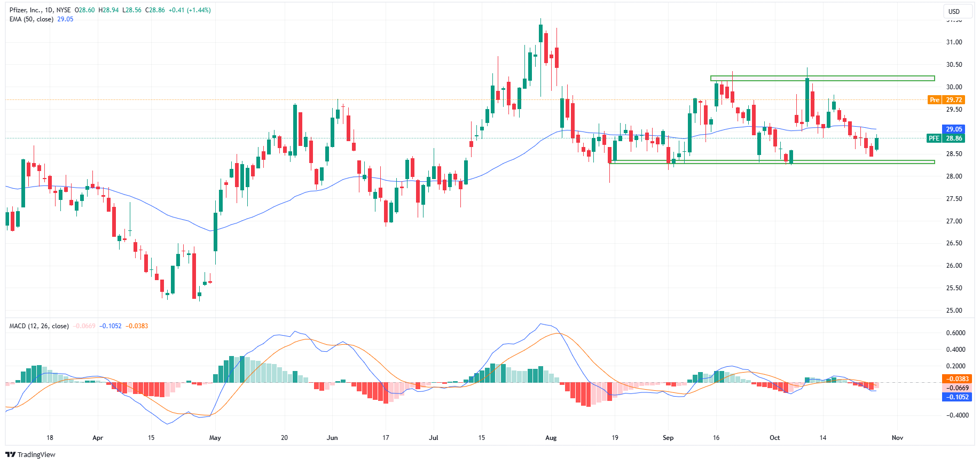Click the green PFE 28.86 price label
Viewport: 980px width, 464px height.
coord(946,138)
